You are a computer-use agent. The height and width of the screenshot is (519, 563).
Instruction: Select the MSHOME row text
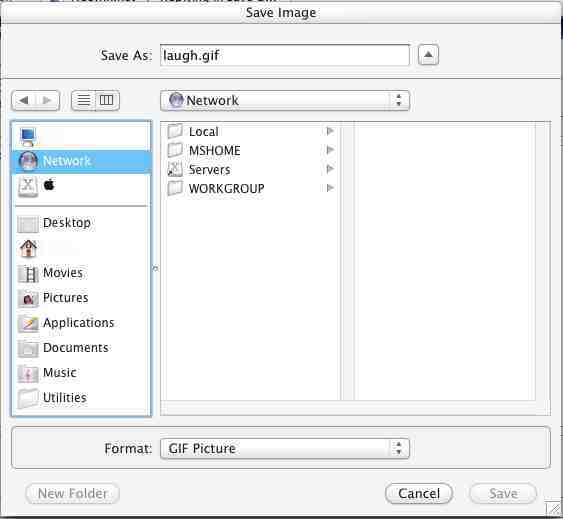click(x=215, y=150)
